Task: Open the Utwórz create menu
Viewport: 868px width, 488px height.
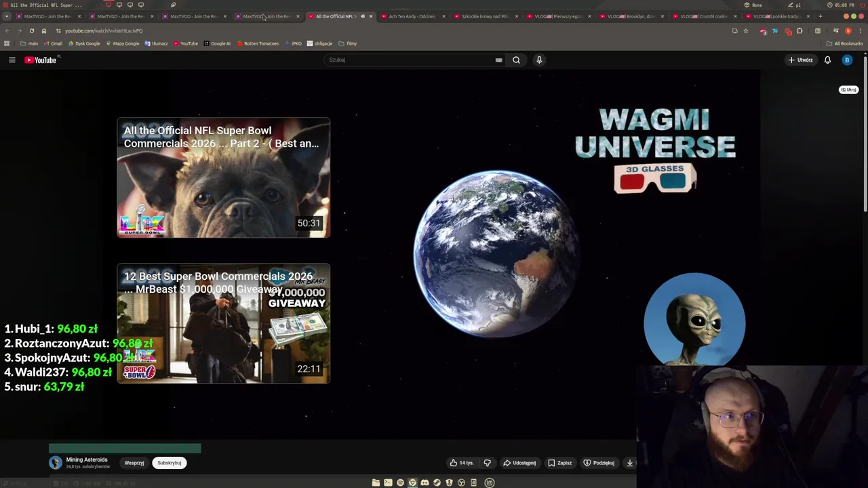Action: tap(801, 60)
